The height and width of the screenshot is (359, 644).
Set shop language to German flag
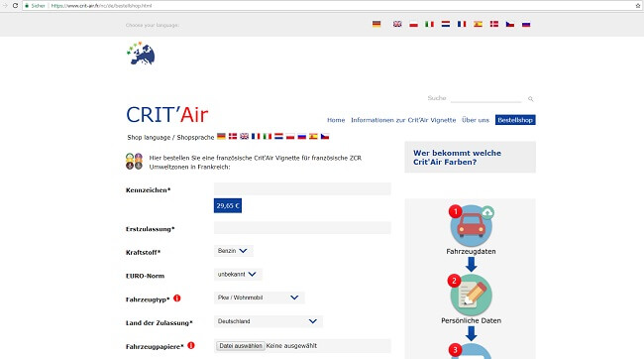tap(221, 136)
